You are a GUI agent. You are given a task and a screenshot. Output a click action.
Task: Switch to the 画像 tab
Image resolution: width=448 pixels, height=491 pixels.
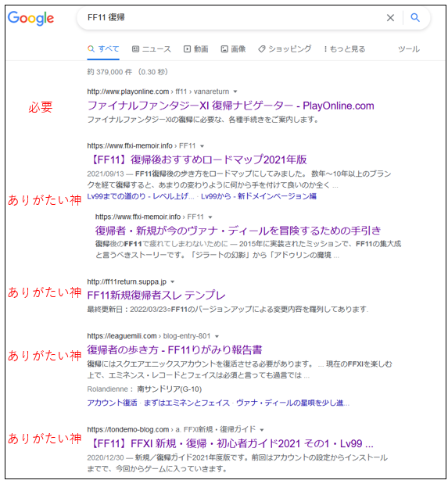coord(233,49)
